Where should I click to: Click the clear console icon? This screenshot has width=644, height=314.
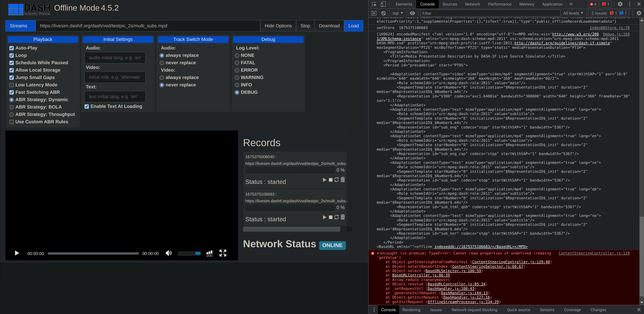(x=384, y=13)
